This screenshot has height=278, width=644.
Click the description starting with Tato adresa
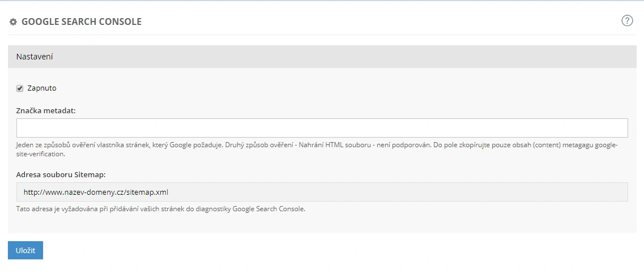pos(161,209)
